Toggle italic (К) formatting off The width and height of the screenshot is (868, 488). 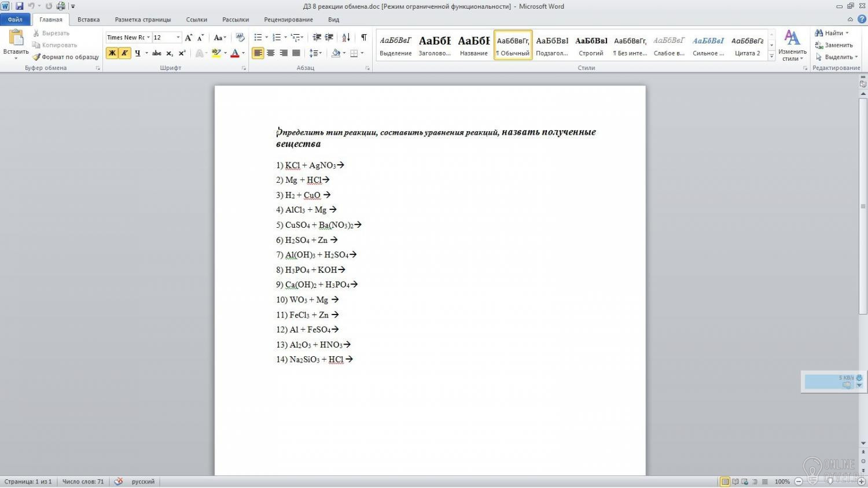(124, 53)
